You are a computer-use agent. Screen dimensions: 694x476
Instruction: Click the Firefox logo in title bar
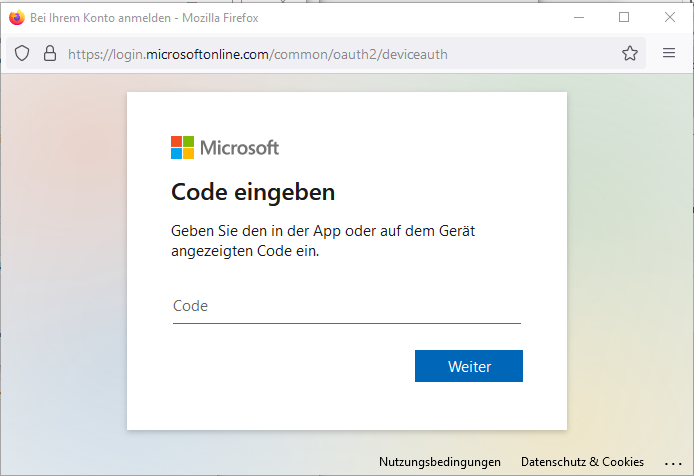tap(16, 17)
